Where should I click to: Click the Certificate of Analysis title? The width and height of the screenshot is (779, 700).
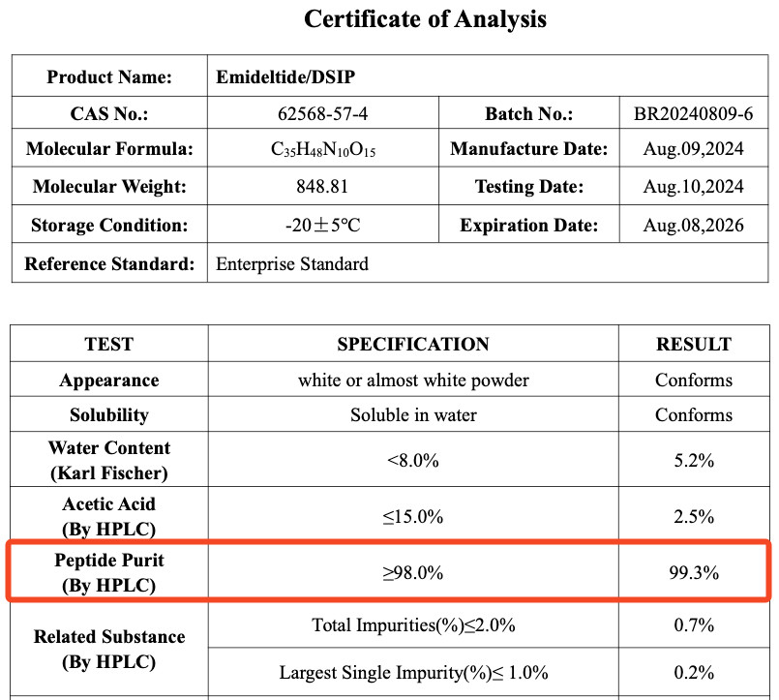click(425, 18)
